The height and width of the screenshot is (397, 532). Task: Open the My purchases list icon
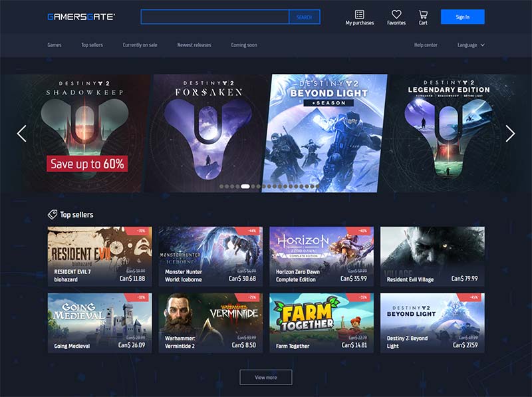click(359, 14)
